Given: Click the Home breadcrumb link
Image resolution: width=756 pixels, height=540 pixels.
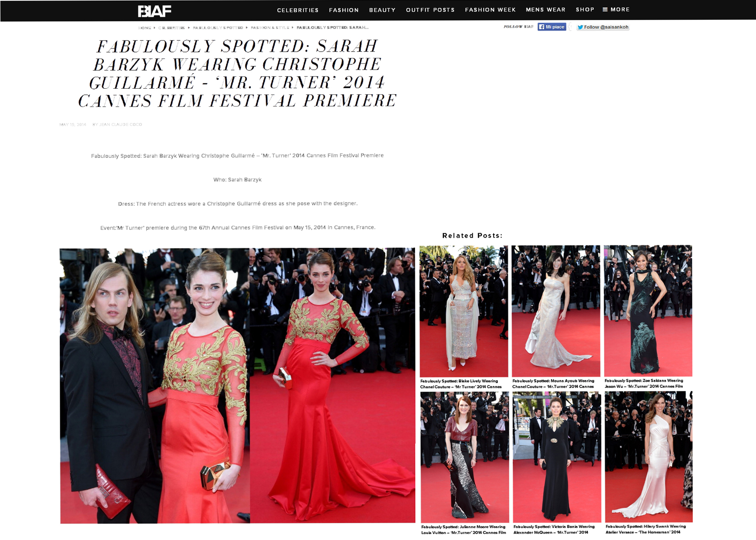Looking at the screenshot, I should (x=145, y=28).
